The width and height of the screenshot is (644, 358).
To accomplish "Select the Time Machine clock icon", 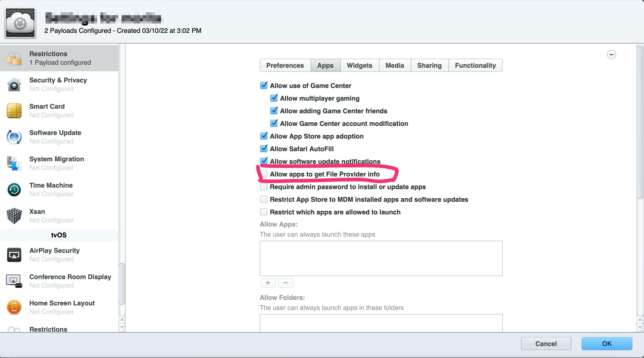I will point(14,190).
